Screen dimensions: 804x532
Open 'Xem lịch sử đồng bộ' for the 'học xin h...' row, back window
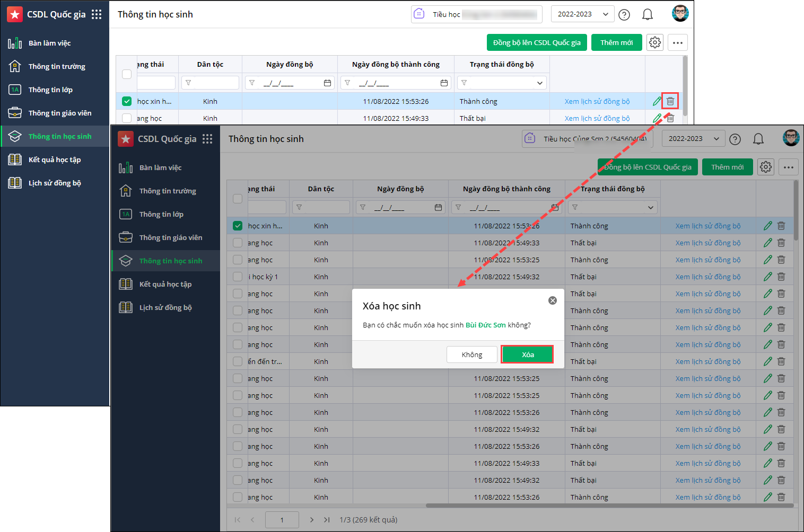click(x=597, y=101)
